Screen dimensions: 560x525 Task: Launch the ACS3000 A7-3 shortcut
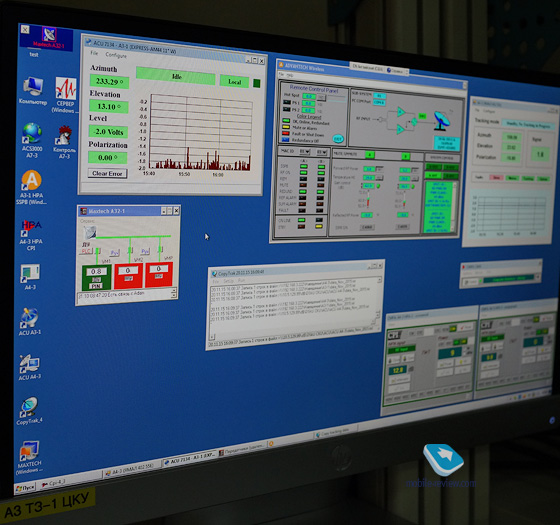click(x=32, y=140)
